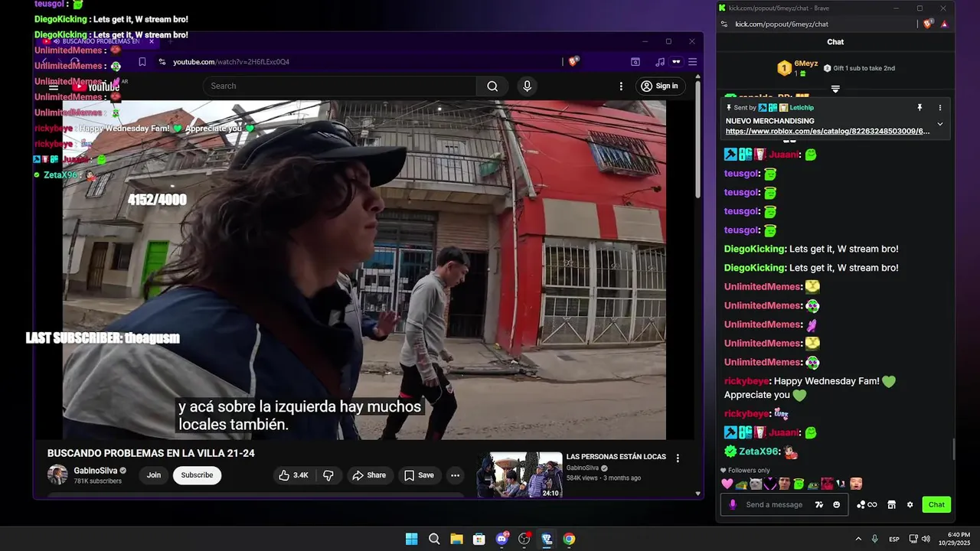Open 6Meyz top gifter leaderboard entry
This screenshot has height=551, width=980.
798,68
